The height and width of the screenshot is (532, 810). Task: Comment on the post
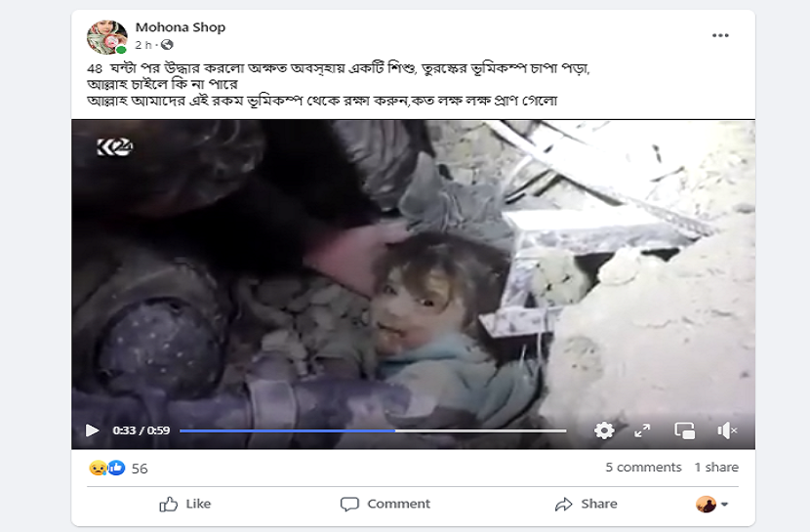tap(385, 504)
